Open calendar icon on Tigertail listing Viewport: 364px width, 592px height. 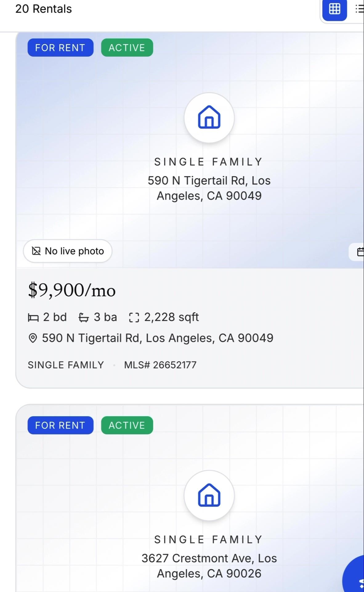pyautogui.click(x=360, y=252)
